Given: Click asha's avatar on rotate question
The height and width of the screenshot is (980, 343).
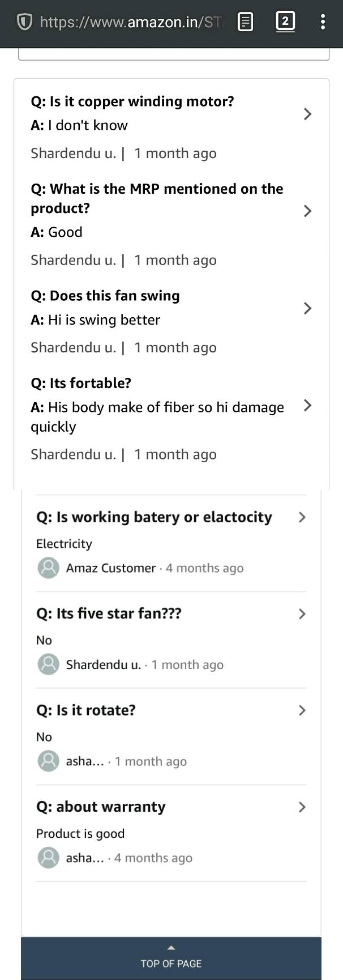Looking at the screenshot, I should click(48, 761).
